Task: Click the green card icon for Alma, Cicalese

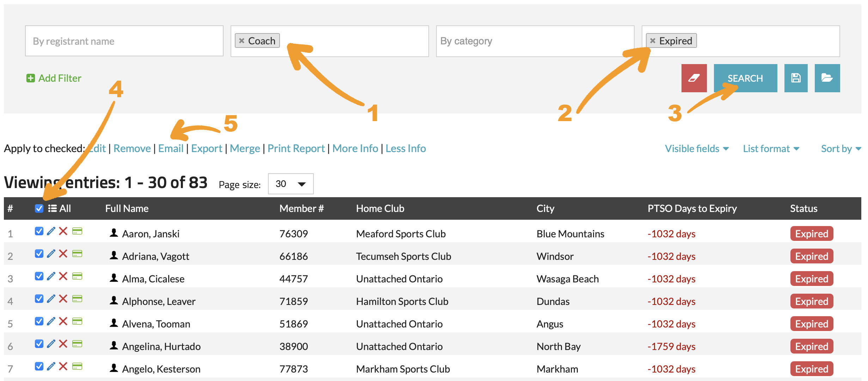Action: pos(77,276)
